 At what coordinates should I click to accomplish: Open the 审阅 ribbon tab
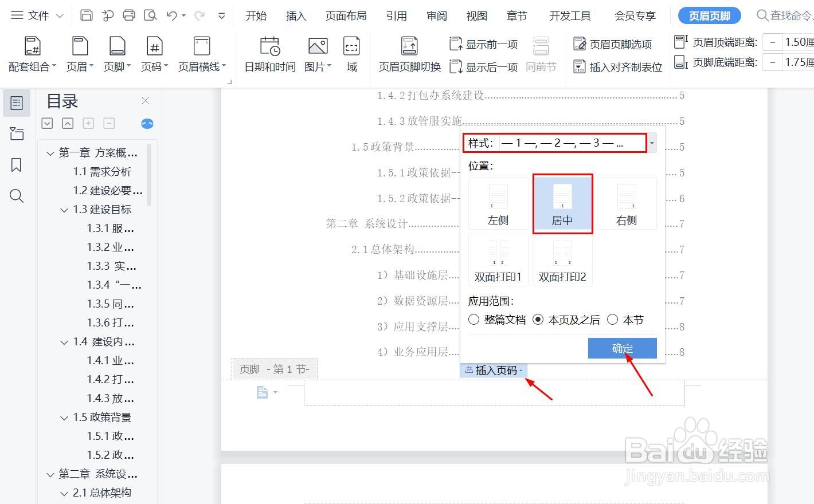pos(436,15)
